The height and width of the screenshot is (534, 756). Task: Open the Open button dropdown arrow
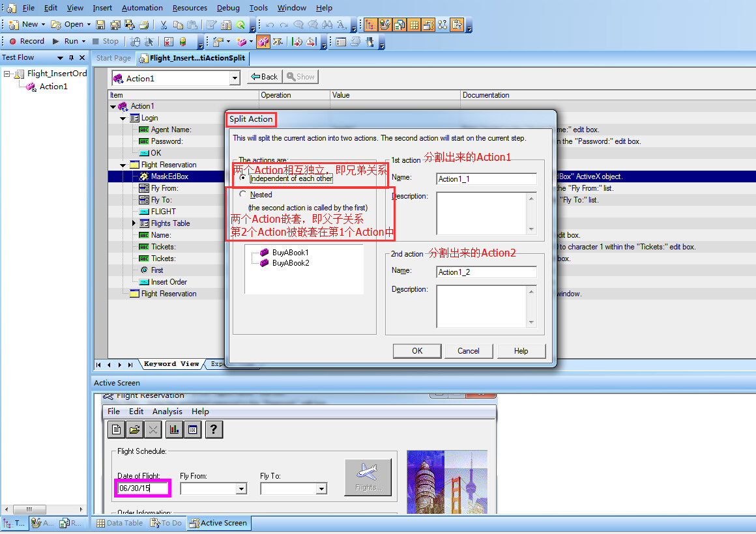click(88, 25)
